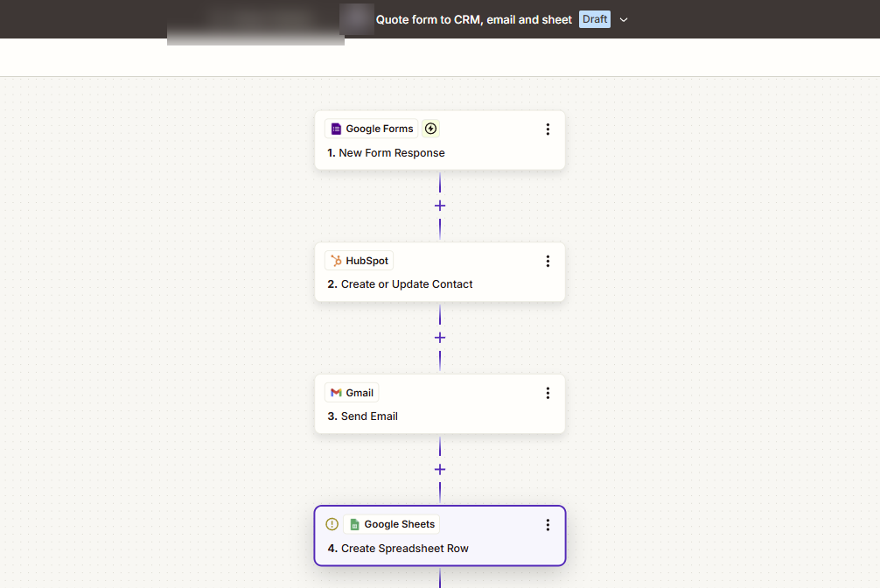This screenshot has width=880, height=588.
Task: Click the Draft status badge
Action: (x=595, y=19)
